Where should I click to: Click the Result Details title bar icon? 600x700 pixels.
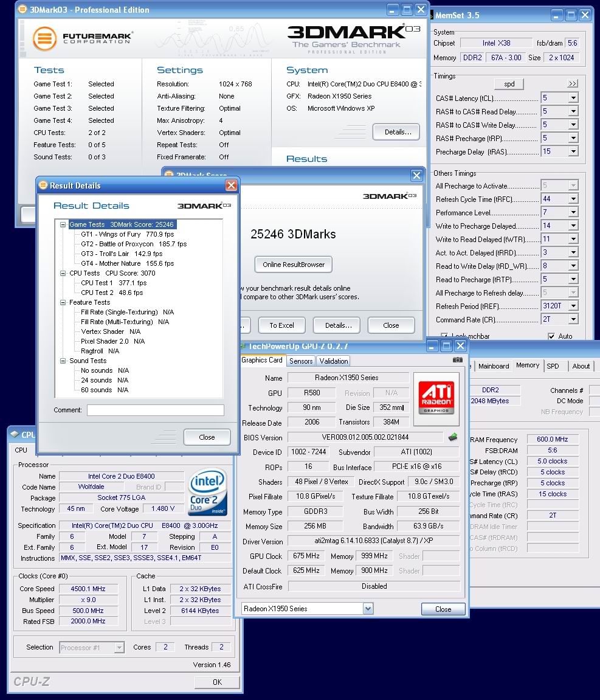(x=43, y=185)
